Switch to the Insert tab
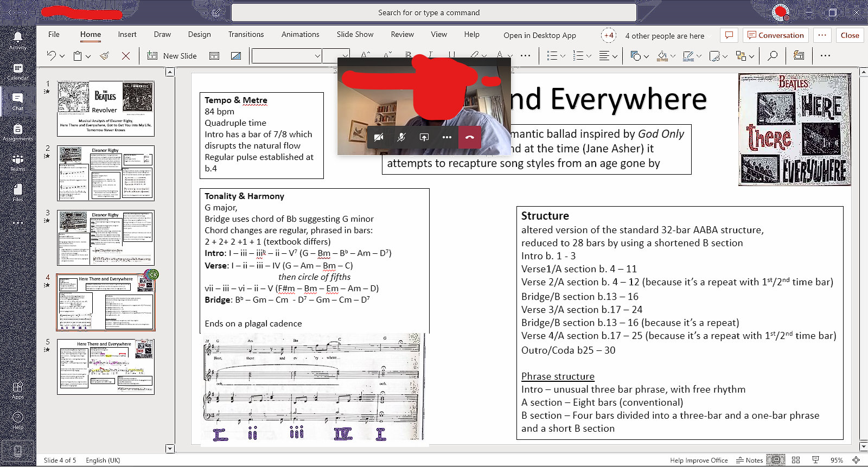The image size is (868, 467). coord(127,34)
